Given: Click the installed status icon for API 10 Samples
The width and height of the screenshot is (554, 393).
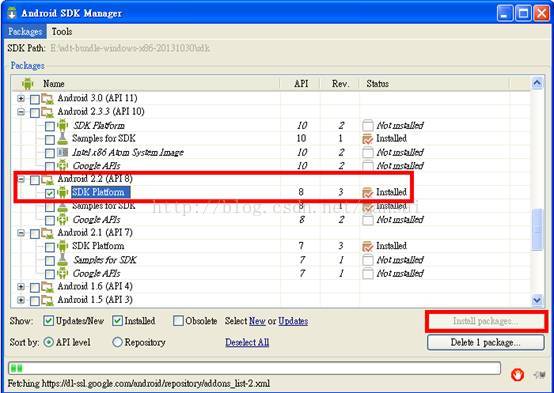Looking at the screenshot, I should tap(368, 139).
